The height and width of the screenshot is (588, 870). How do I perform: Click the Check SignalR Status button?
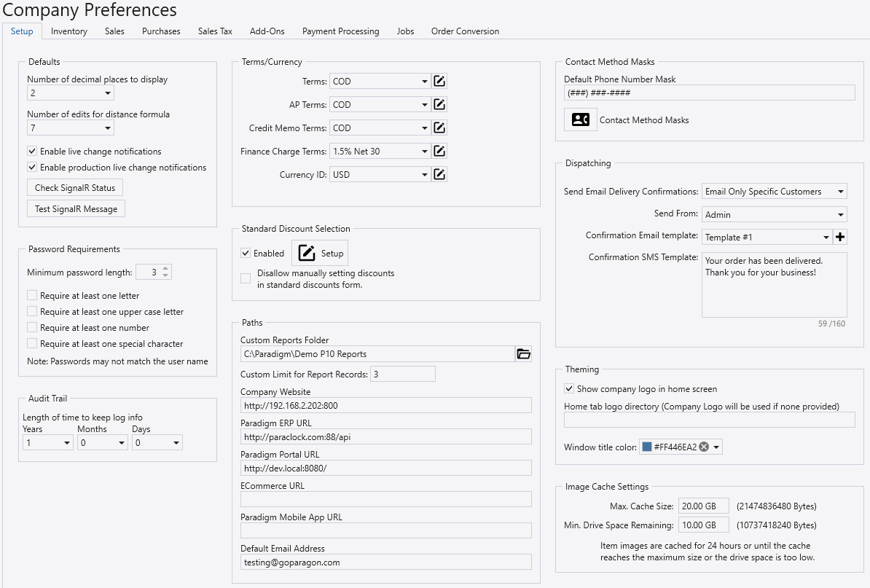coord(75,188)
